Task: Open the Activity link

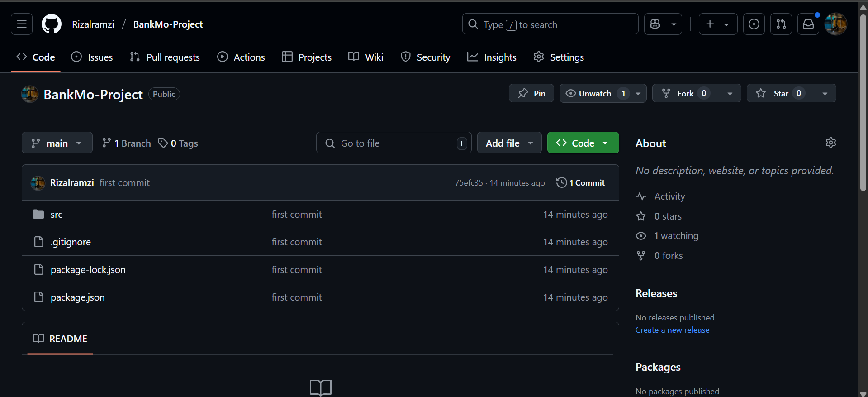Action: click(661, 196)
